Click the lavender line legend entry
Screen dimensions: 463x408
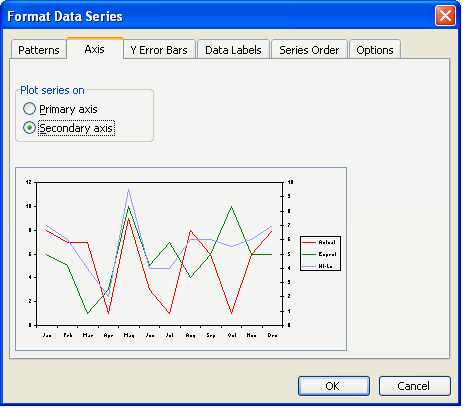[x=319, y=266]
